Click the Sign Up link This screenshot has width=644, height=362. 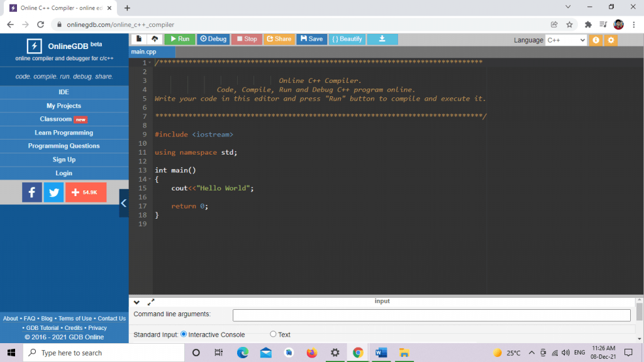64,159
